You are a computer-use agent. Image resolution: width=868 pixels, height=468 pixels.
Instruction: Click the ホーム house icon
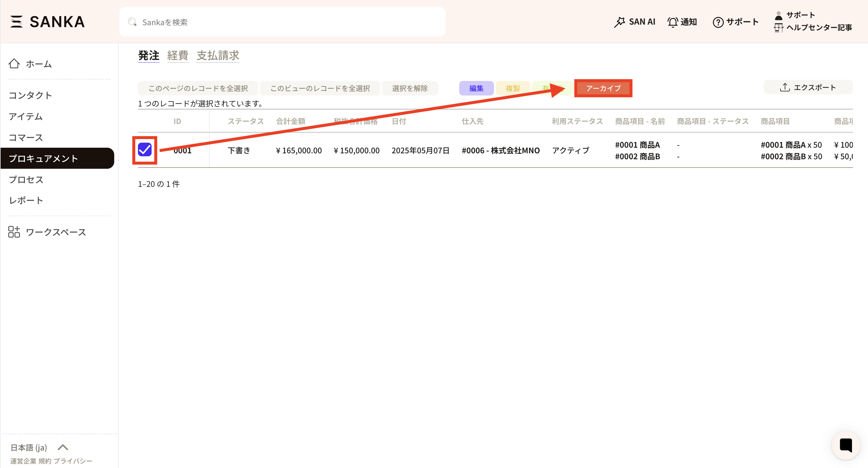14,63
